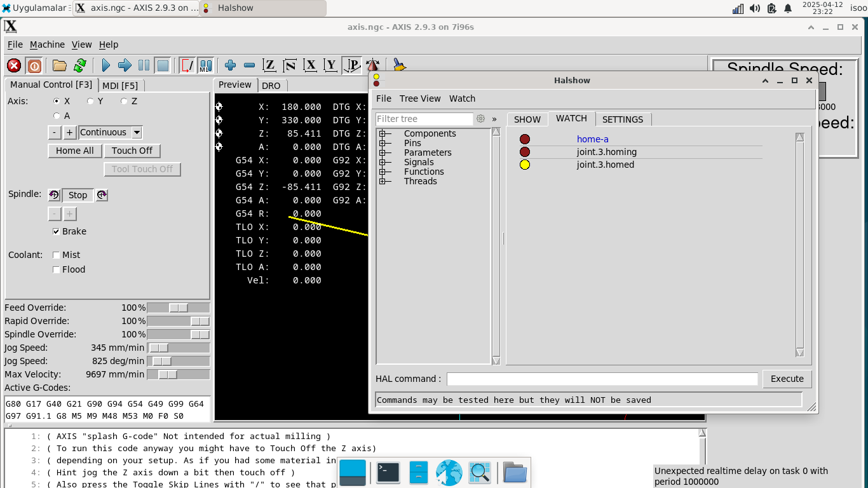Select the A axis radio button
868x488 pixels.
tap(57, 116)
